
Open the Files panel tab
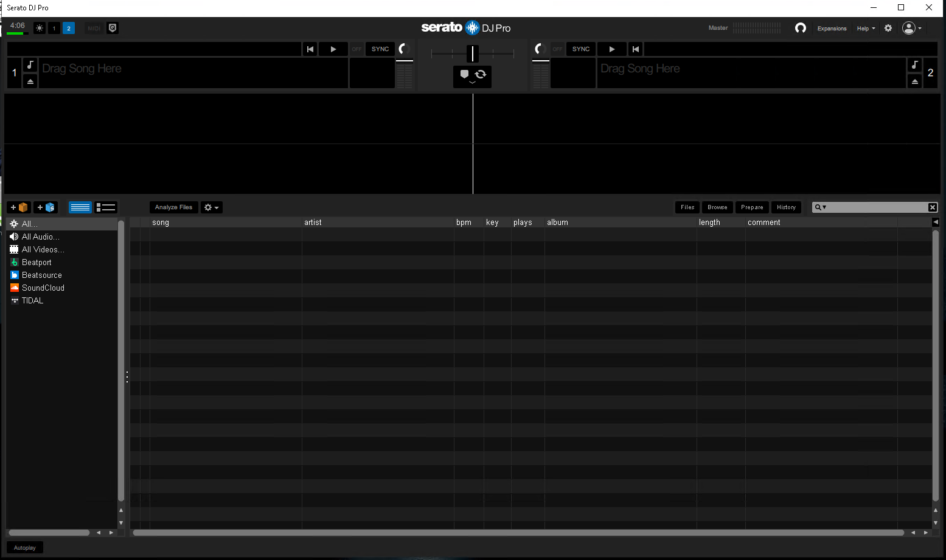point(687,207)
